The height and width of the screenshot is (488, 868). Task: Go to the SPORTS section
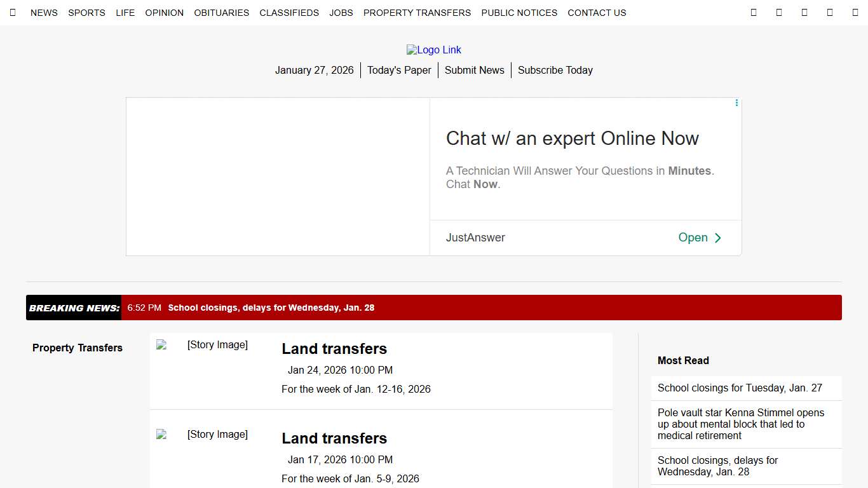click(x=86, y=13)
